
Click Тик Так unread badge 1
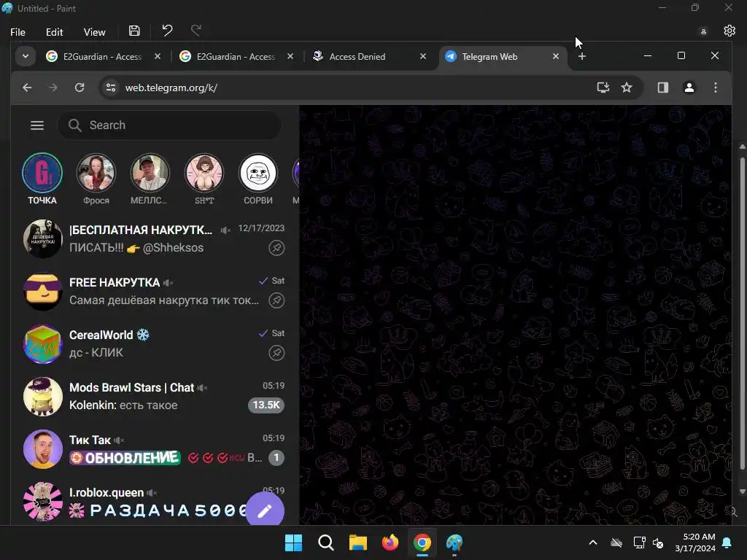(276, 458)
